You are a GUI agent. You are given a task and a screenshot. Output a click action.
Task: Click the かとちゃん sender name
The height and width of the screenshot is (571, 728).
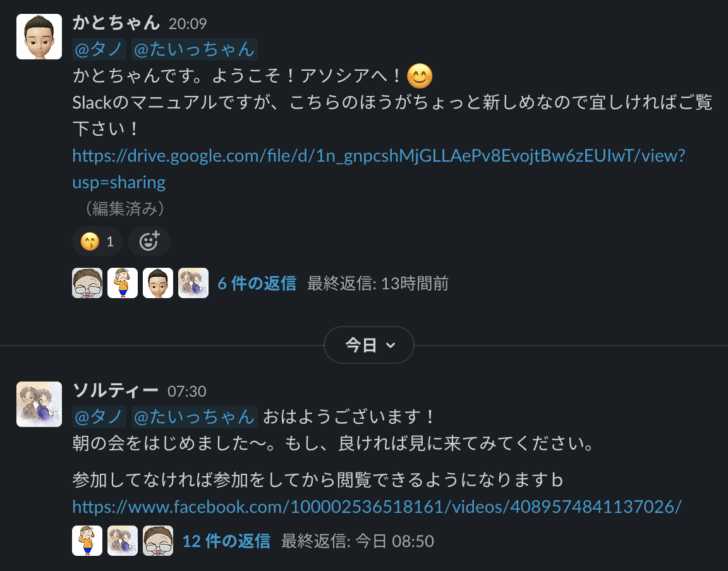coord(116,23)
